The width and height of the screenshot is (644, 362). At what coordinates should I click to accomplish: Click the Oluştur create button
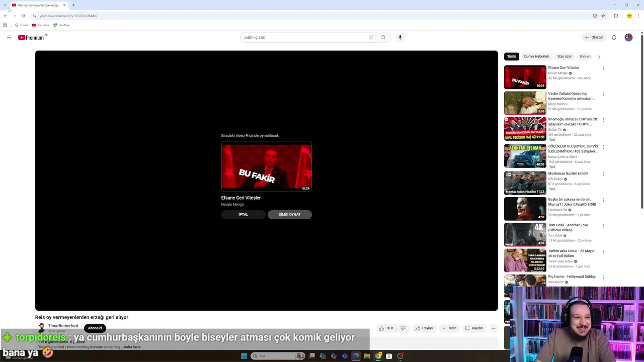click(594, 37)
